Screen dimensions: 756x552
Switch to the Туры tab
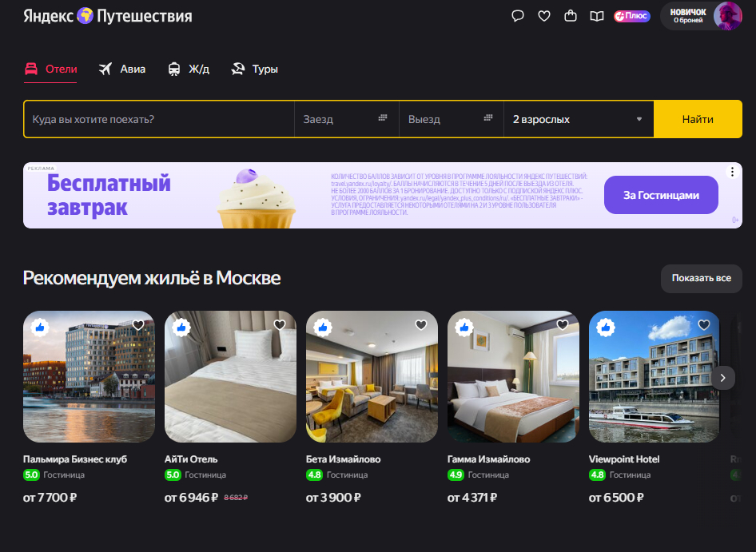[x=254, y=69]
